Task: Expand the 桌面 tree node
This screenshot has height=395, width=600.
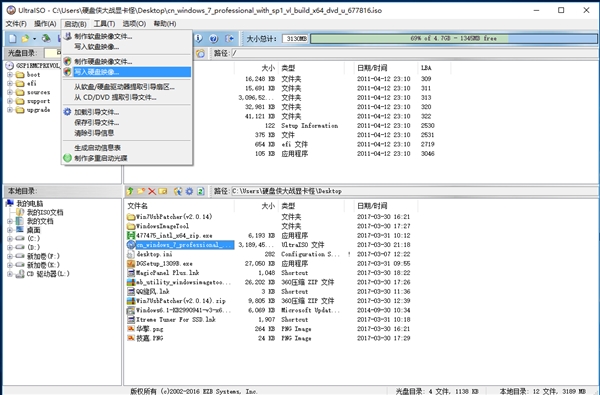Action: point(10,230)
